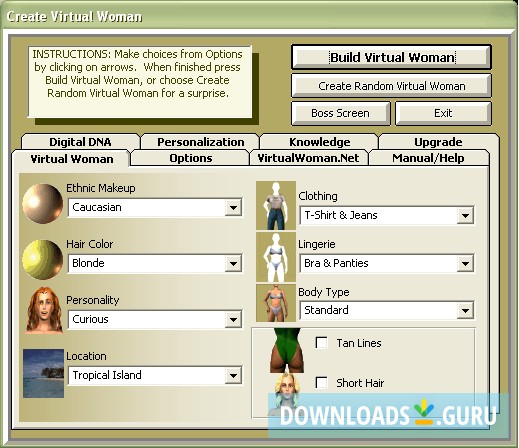This screenshot has height=448, width=519.
Task: Click the Boss Screen button
Action: pos(340,113)
